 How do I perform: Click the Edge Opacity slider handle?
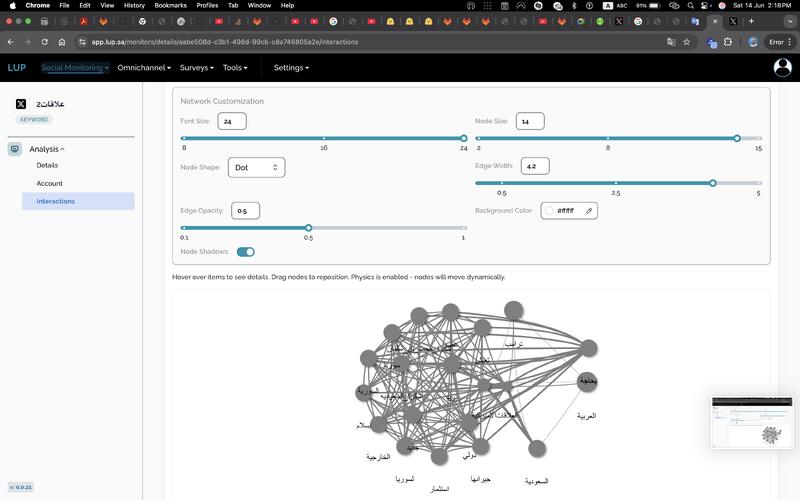pyautogui.click(x=309, y=228)
